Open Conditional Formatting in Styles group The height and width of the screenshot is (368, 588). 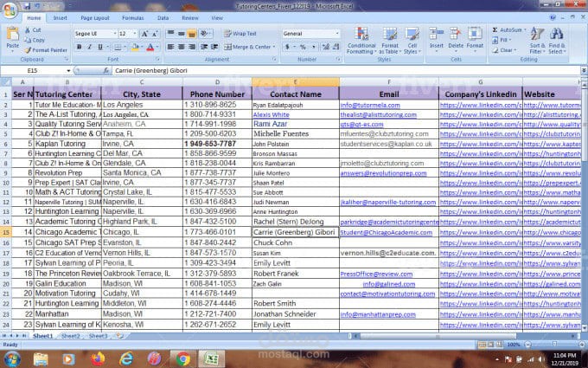[361, 41]
